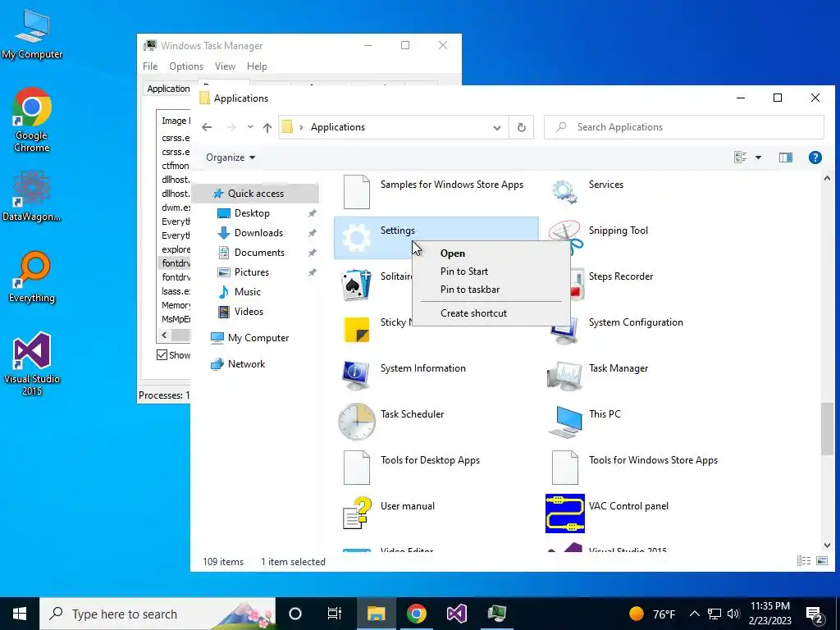840x630 pixels.
Task: Click the Windows Start button
Action: pos(20,614)
